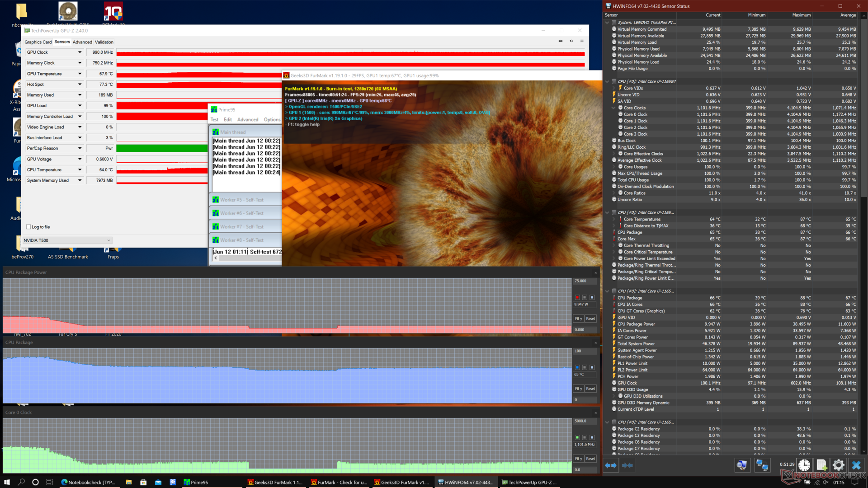The height and width of the screenshot is (488, 868).
Task: Click the clock reset-timer icon in HWiNFO
Action: (x=804, y=465)
